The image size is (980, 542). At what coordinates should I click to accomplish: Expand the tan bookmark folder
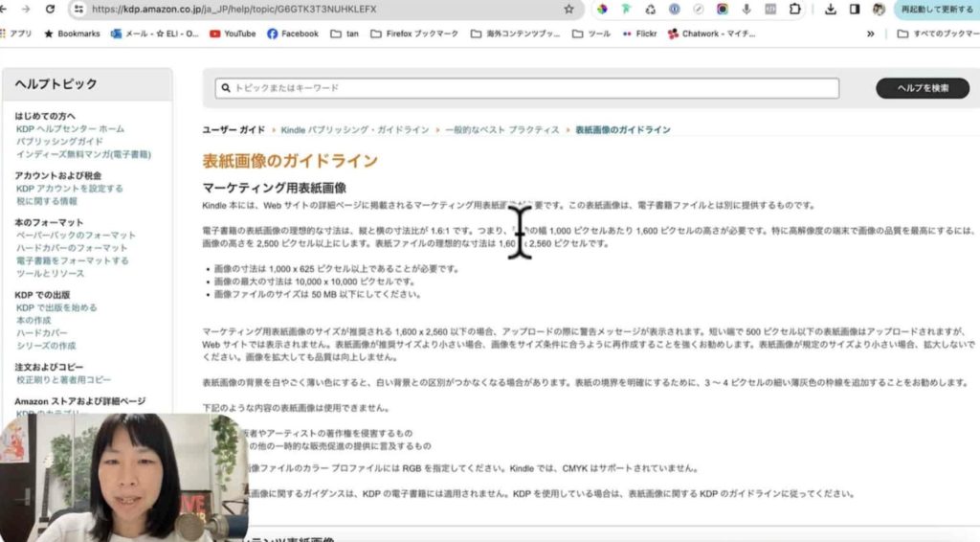tap(345, 34)
